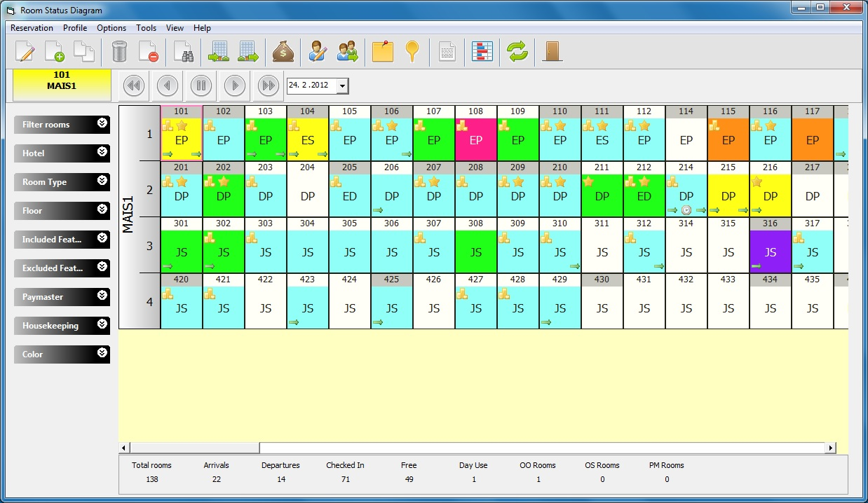
Task: Click the group guests icon
Action: pos(347,52)
